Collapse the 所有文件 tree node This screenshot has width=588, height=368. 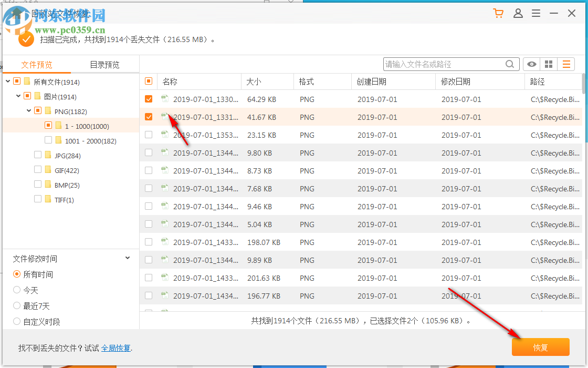click(x=7, y=81)
